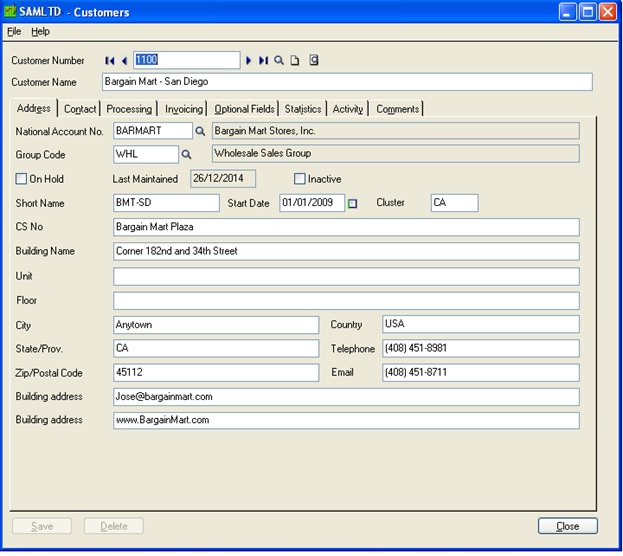Open Group Code finder magnifier

tap(186, 154)
